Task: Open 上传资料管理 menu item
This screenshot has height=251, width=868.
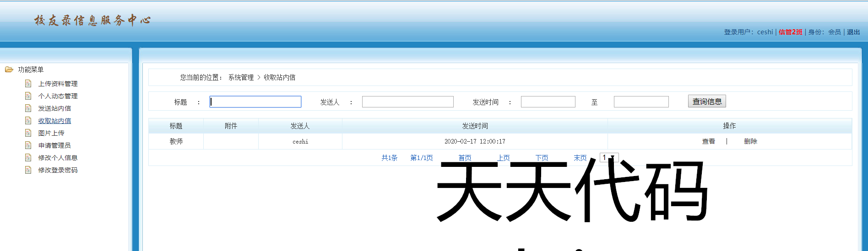Action: [x=58, y=84]
